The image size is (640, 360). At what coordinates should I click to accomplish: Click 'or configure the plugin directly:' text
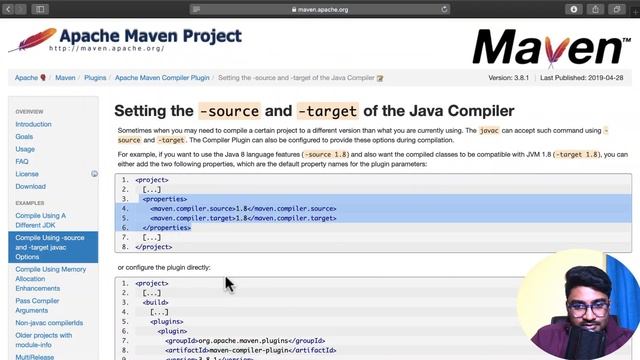point(164,267)
